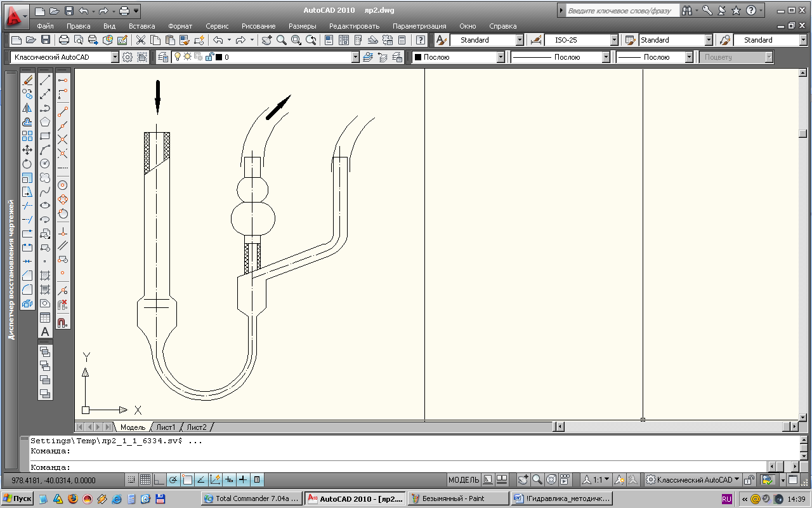This screenshot has height=508, width=812.
Task: Open workspace settings gear icon
Action: tap(128, 57)
